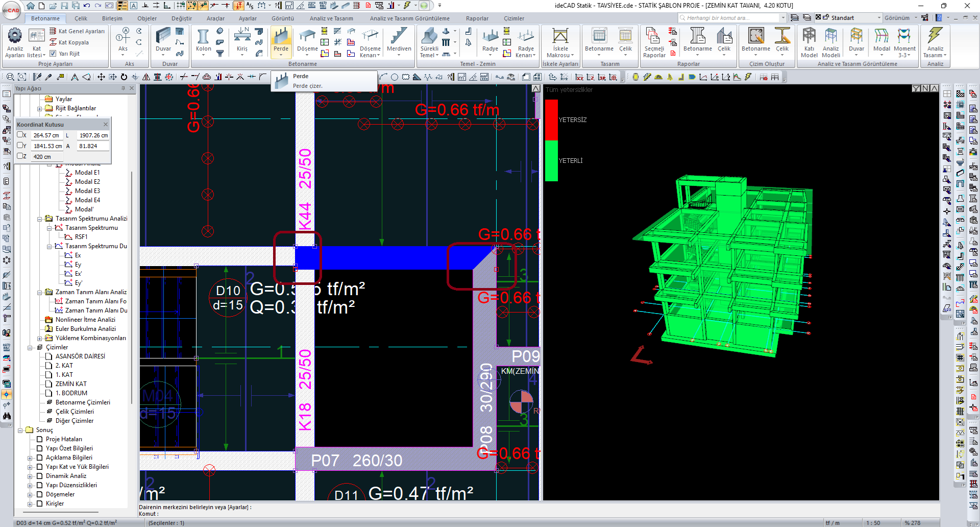Click the red YETERSİZ legend swatch
This screenshot has height=527, width=980.
(551, 120)
